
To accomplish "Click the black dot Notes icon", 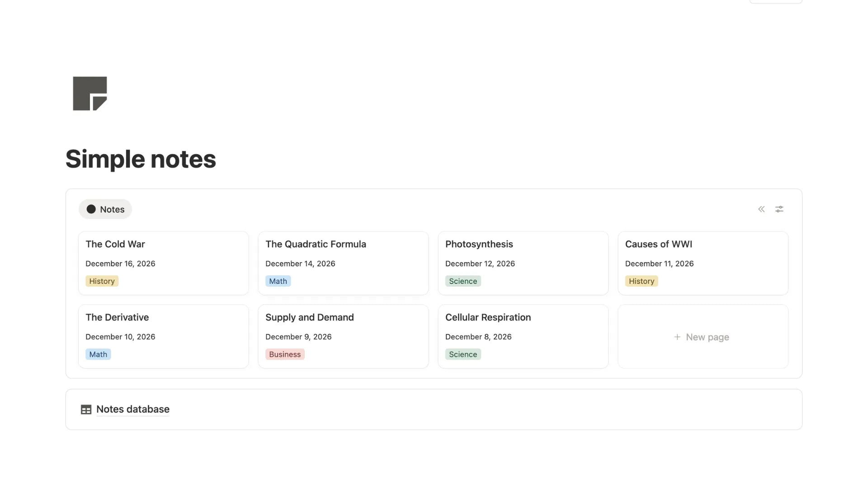I will click(91, 209).
